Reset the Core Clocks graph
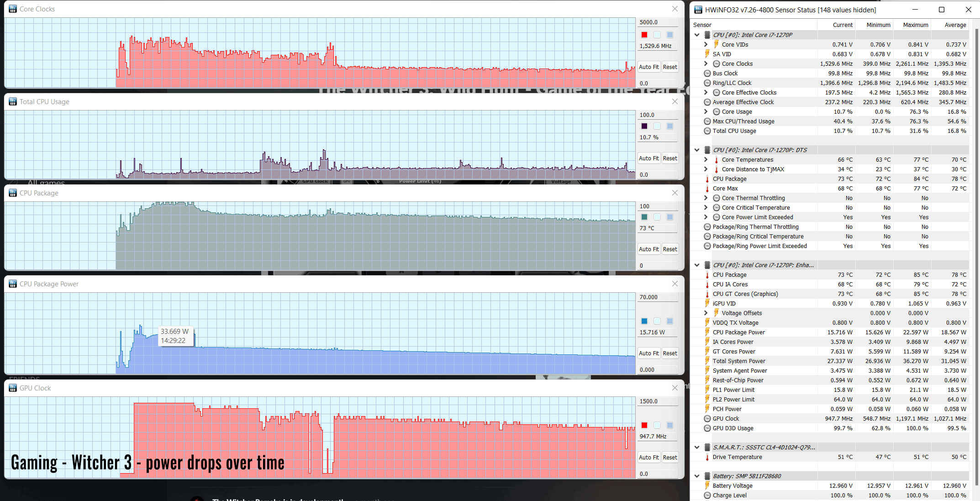 pyautogui.click(x=670, y=67)
